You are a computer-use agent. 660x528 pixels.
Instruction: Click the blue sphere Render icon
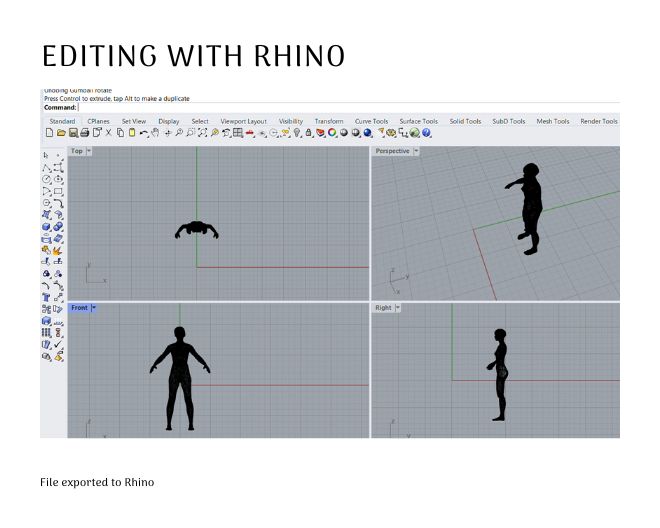pyautogui.click(x=367, y=133)
